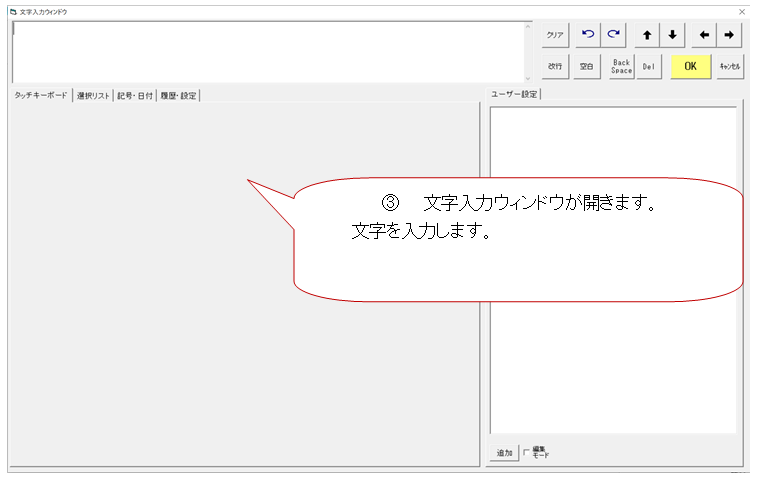
Task: Select the 記号・日付 tab
Action: pos(135,96)
